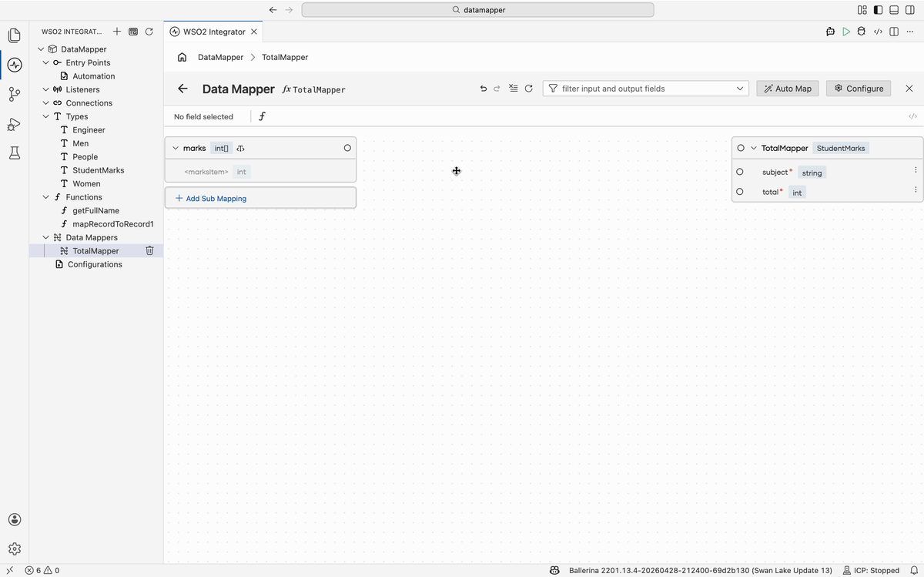Collapse the Functions section
The height and width of the screenshot is (577, 924).
tap(45, 197)
